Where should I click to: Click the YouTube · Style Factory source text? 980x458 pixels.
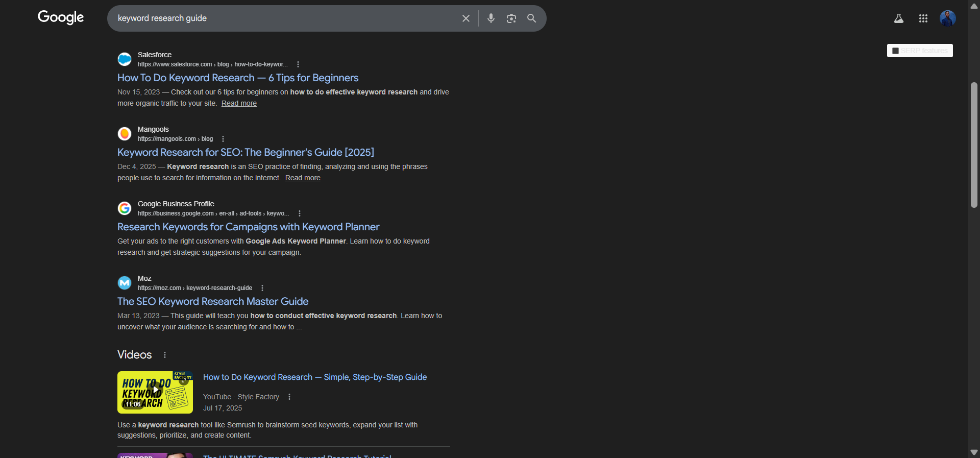pyautogui.click(x=241, y=397)
